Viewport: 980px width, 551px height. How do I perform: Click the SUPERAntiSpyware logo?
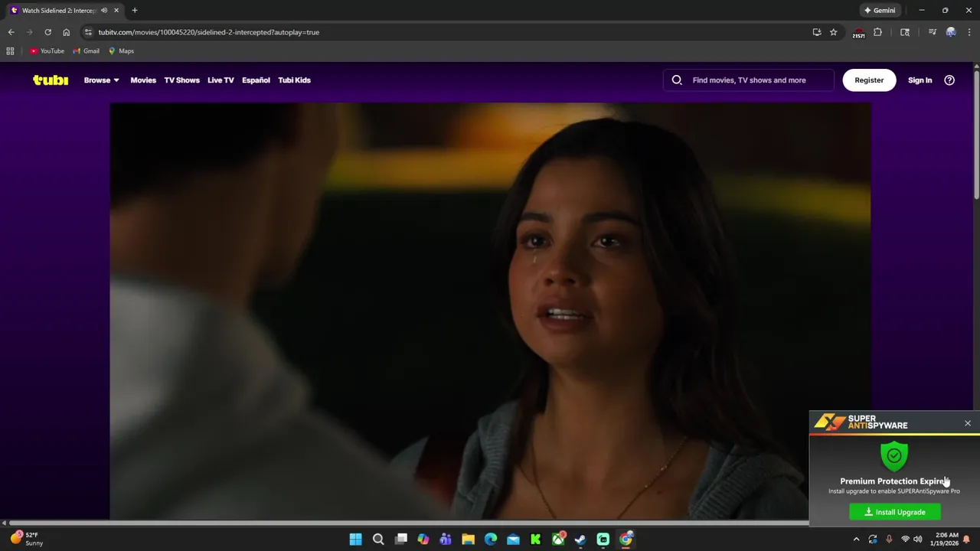click(x=861, y=422)
